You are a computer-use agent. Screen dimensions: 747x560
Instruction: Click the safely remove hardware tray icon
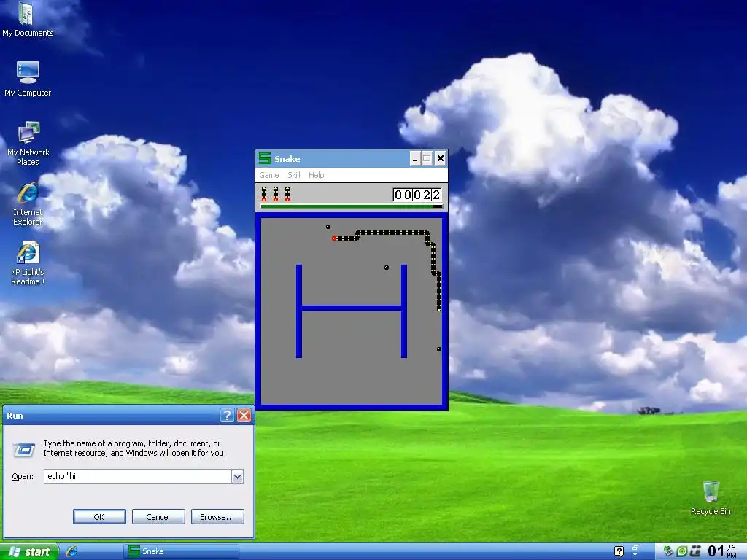(669, 551)
